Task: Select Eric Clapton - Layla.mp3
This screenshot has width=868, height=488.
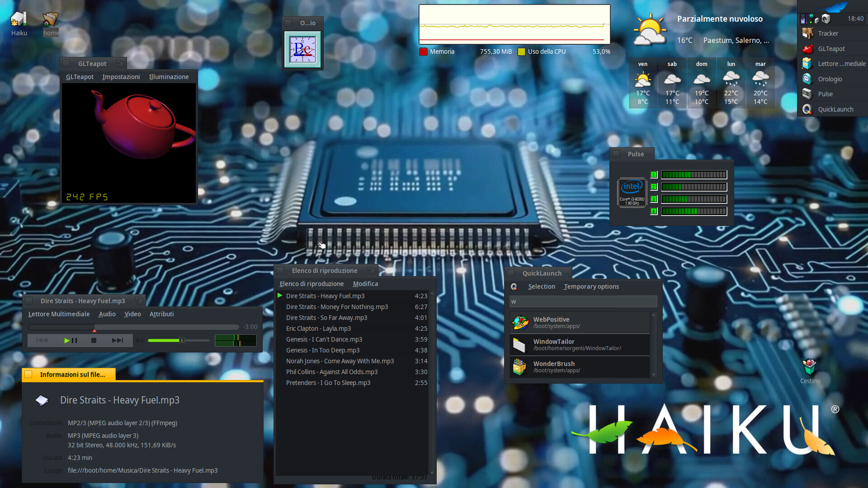Action: [352, 328]
